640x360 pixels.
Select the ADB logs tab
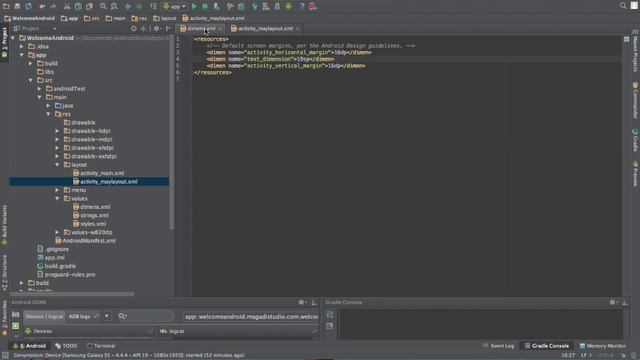click(83, 316)
